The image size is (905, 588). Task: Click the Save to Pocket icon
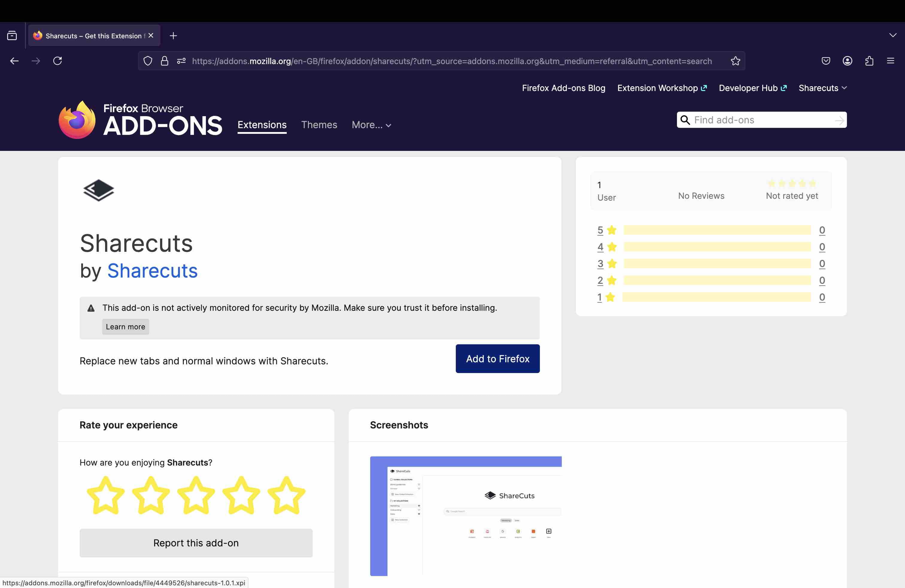point(825,61)
